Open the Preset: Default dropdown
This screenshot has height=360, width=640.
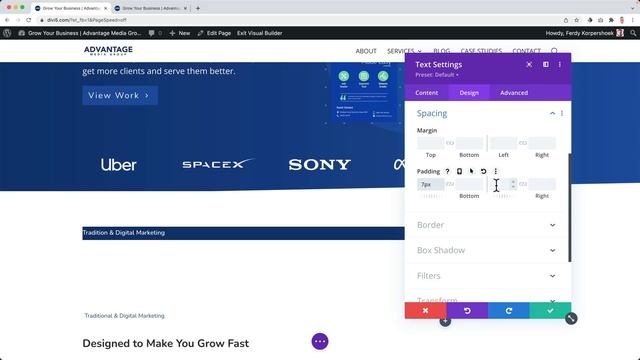437,75
